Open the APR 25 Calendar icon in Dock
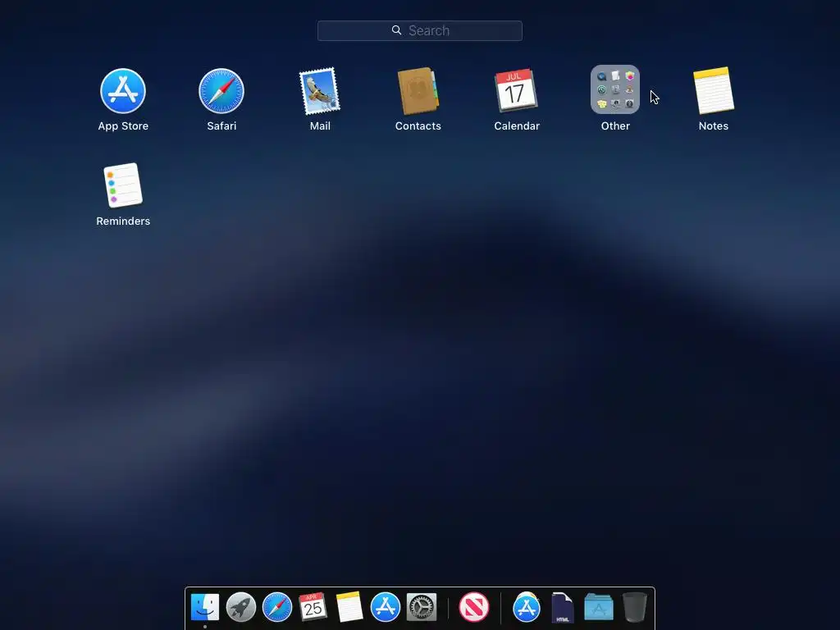Viewport: 840px width, 630px height. tap(313, 607)
